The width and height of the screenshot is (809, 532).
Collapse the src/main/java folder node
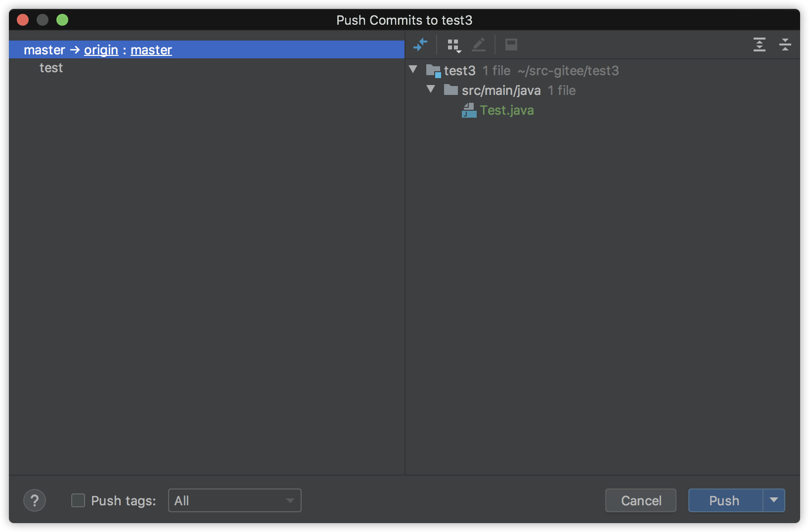(x=431, y=89)
